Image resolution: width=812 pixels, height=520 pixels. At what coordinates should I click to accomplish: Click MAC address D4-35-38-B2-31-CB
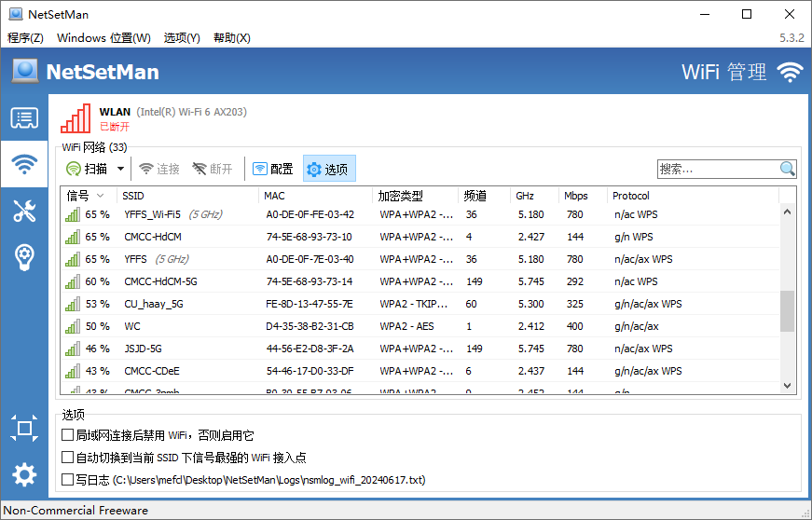[x=310, y=326]
